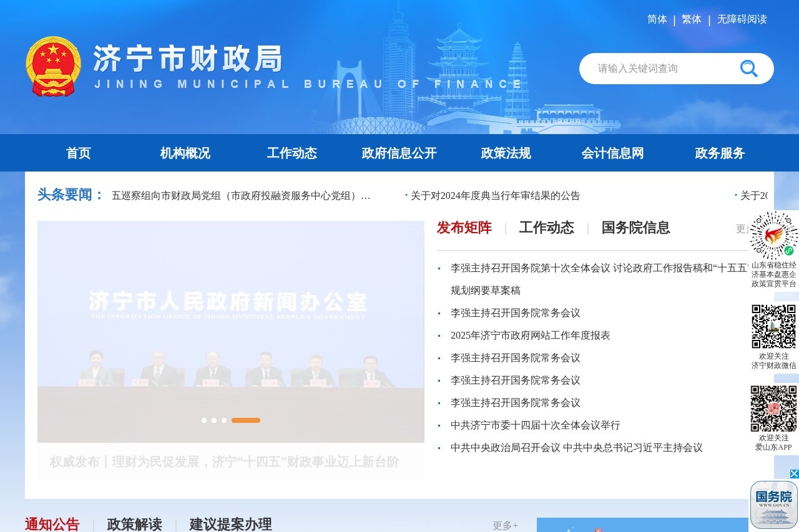Select the 通知公告 tab
799x532 pixels.
[52, 525]
